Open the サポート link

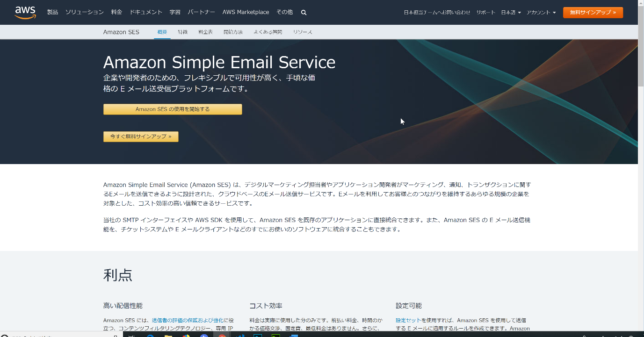485,13
